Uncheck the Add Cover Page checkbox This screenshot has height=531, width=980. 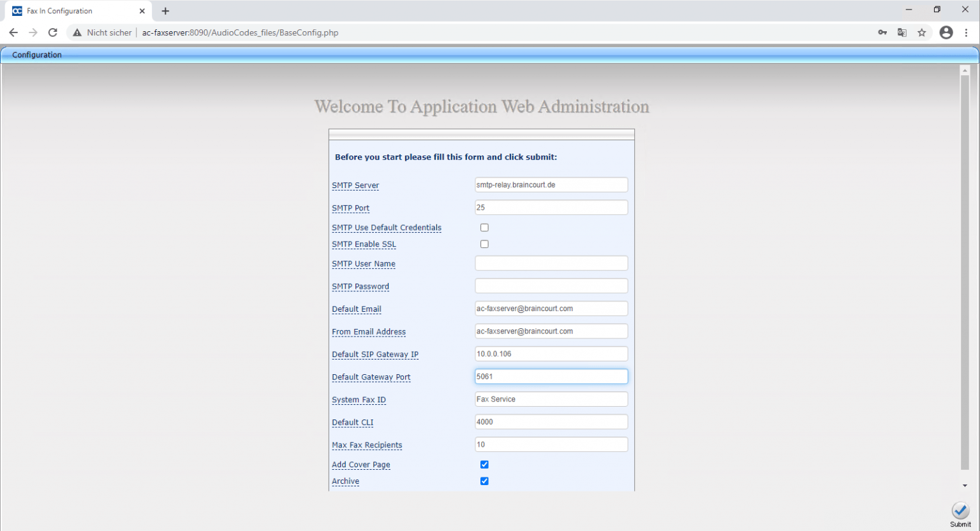(484, 464)
